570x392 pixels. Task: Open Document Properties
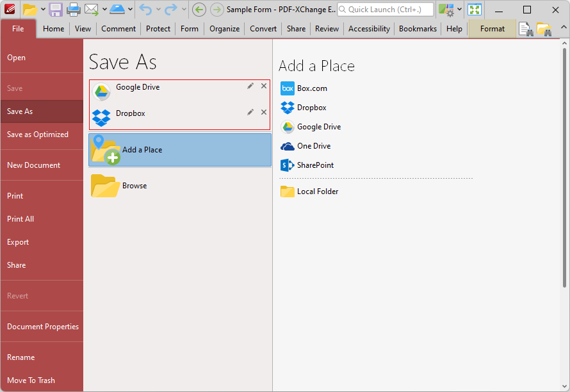[x=42, y=327]
